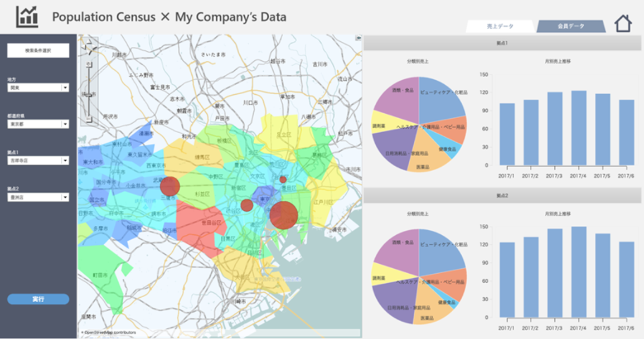
Task: Click the chart logo icon beside title
Action: point(27,17)
